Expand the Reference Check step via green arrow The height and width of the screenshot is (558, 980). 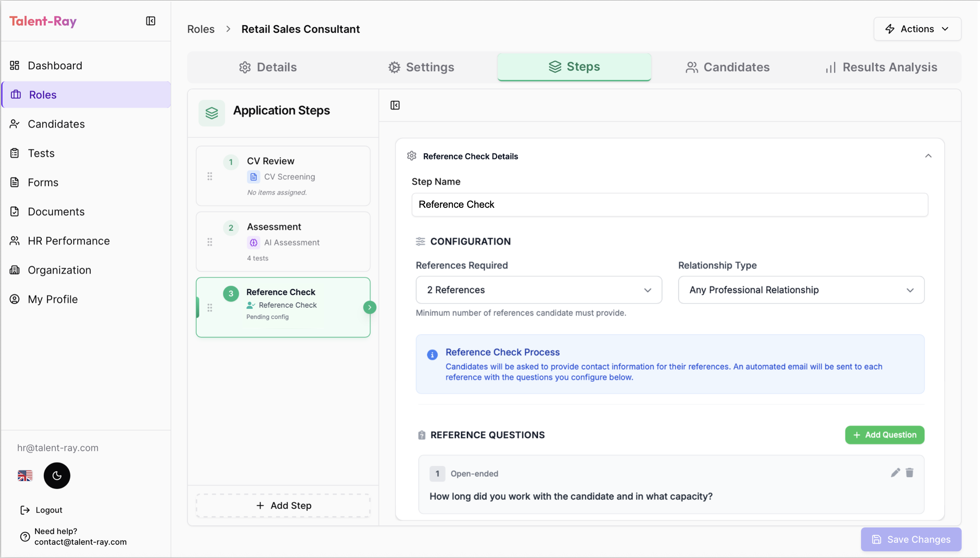coord(369,307)
